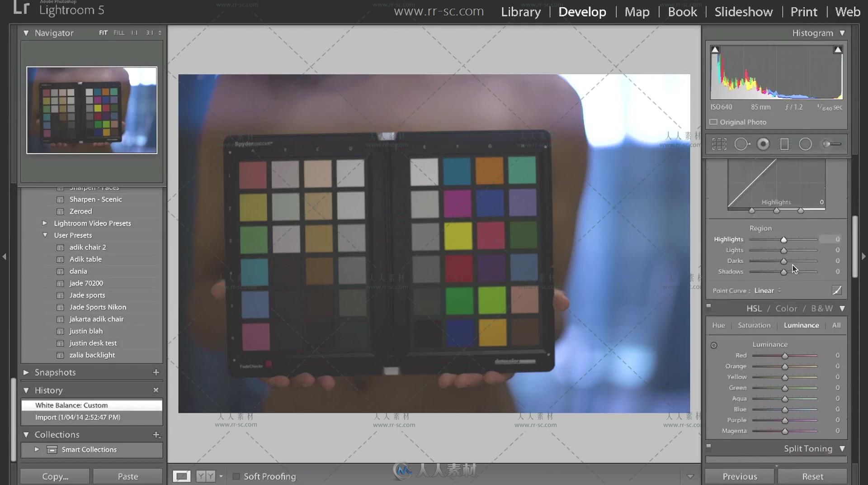
Task: Click the Previous button
Action: pyautogui.click(x=740, y=476)
